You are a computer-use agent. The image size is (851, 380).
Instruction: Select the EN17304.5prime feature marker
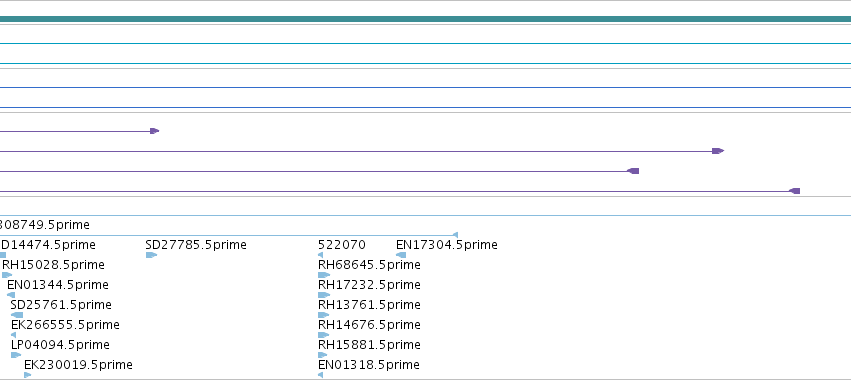point(401,255)
